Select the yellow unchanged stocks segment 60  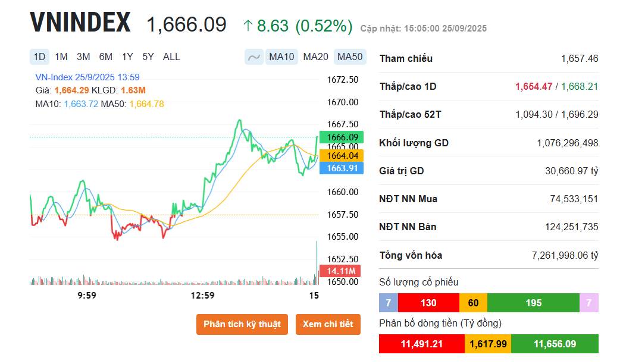[x=473, y=303]
